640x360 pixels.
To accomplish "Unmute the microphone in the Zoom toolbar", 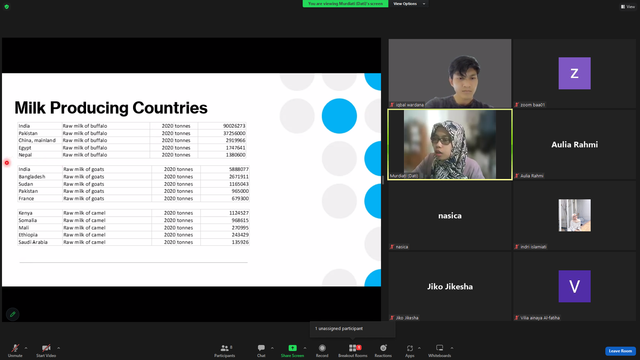I will [x=15, y=350].
